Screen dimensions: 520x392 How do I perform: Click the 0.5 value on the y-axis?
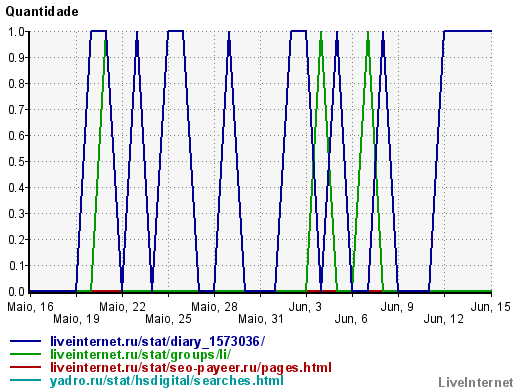tap(16, 162)
